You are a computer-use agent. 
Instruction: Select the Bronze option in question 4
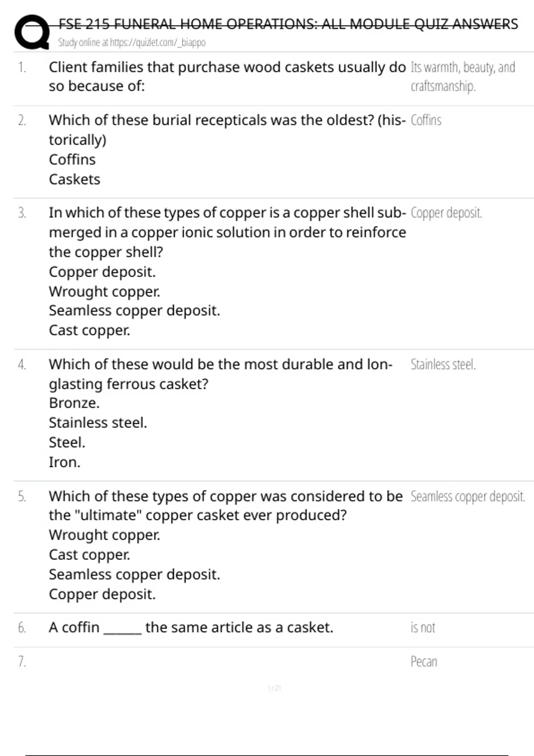[x=74, y=403]
